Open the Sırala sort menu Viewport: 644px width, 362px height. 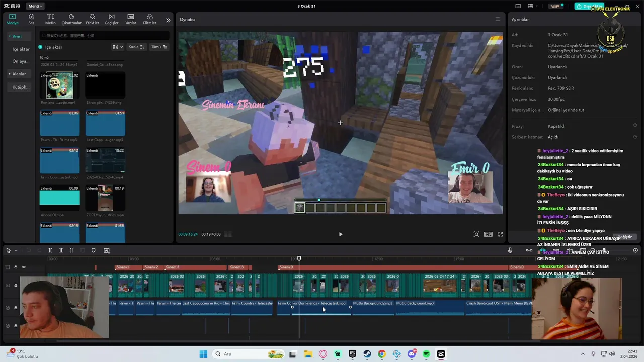pos(136,47)
